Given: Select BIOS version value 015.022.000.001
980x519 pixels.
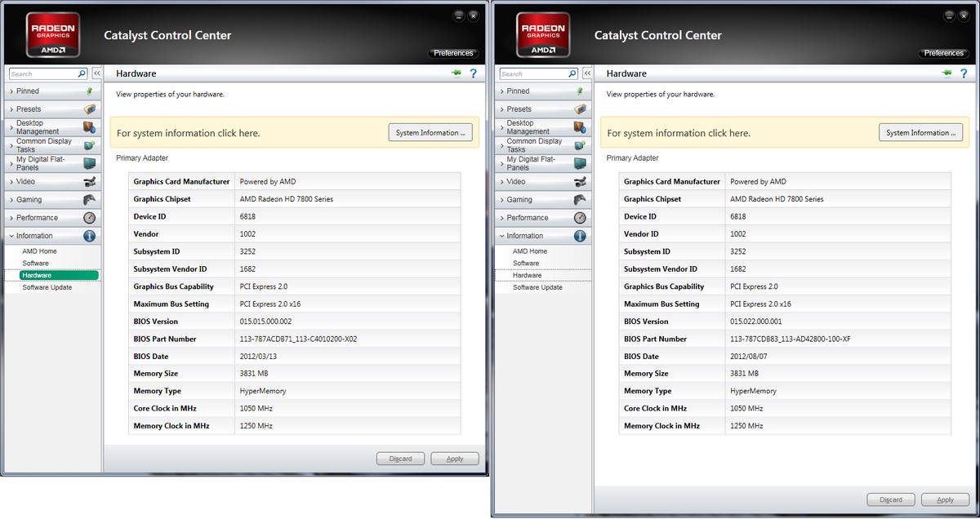Looking at the screenshot, I should click(x=756, y=322).
